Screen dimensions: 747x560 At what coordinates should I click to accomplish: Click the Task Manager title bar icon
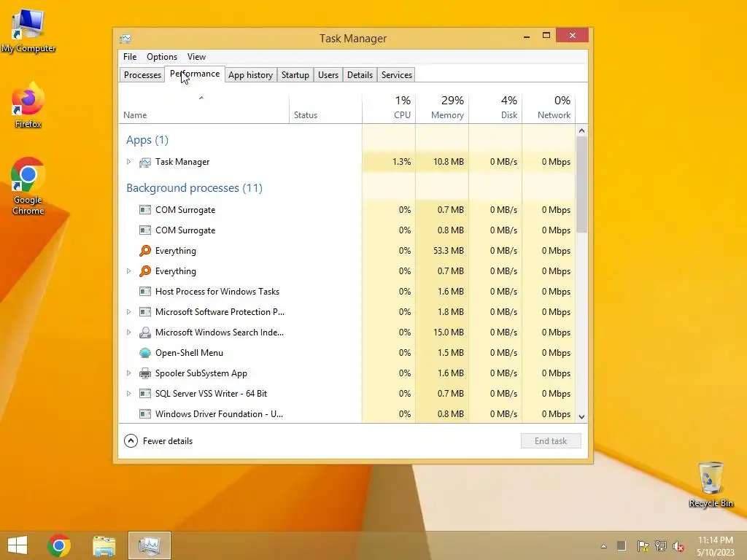point(125,39)
